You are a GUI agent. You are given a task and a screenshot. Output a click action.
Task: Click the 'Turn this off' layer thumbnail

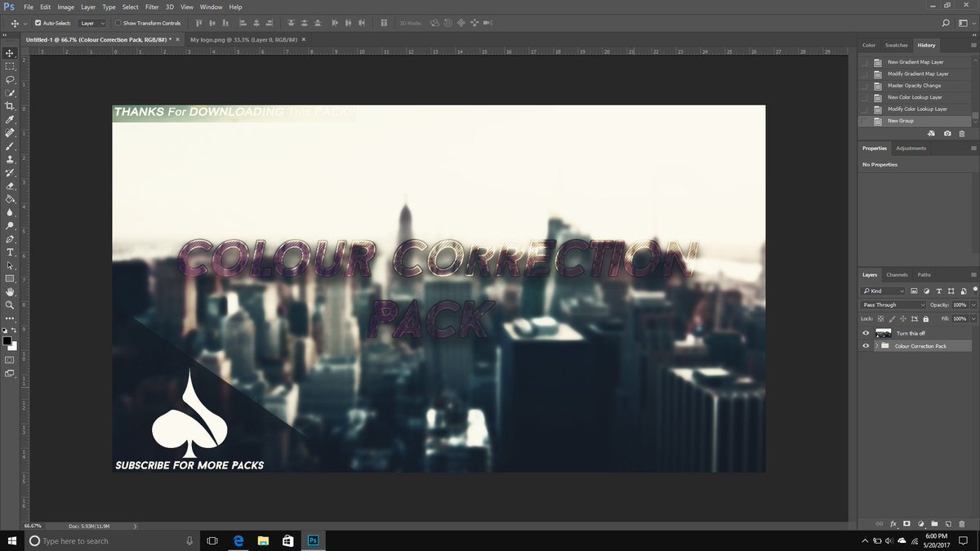[883, 333]
